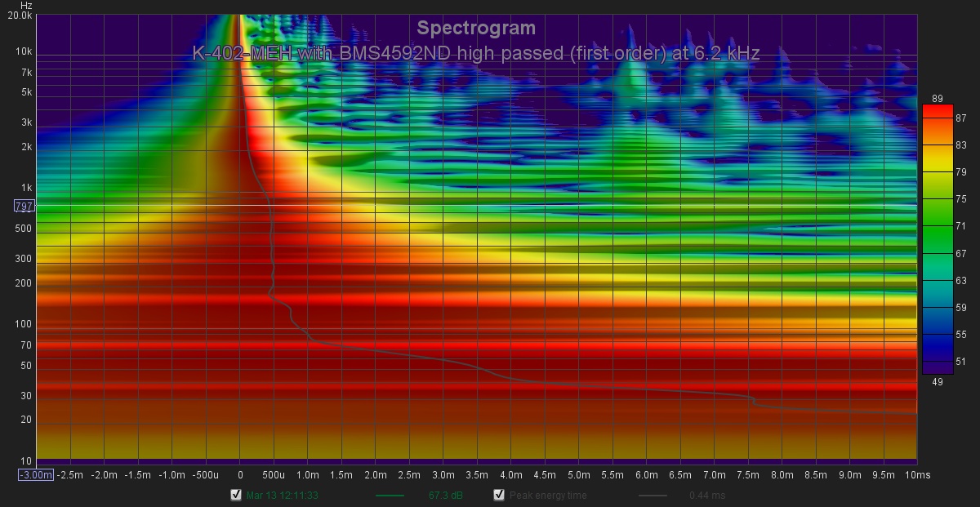Click the 49 minimum value on color scale

(937, 380)
